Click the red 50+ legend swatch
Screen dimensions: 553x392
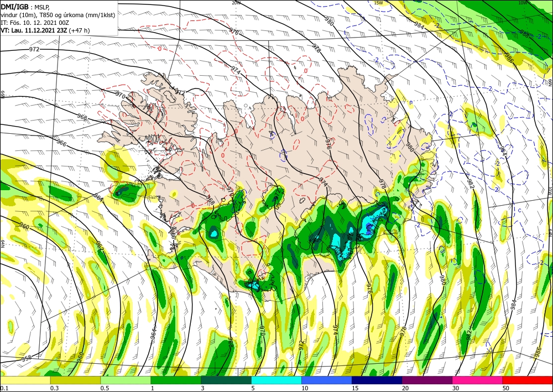tap(528, 380)
